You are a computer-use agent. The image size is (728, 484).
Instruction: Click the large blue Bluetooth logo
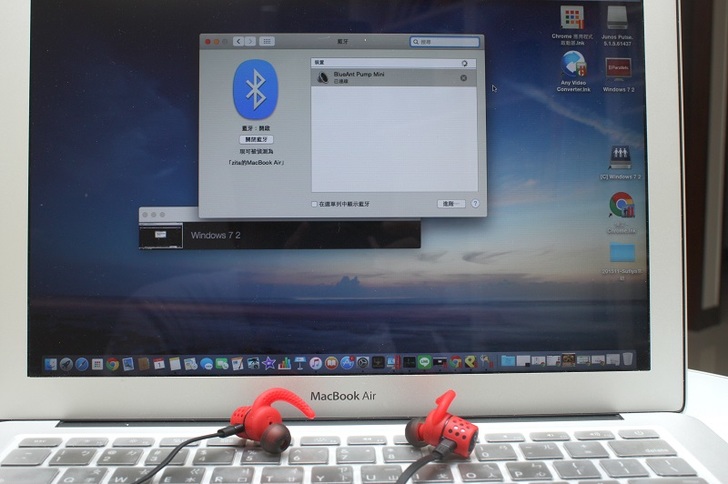[x=255, y=89]
